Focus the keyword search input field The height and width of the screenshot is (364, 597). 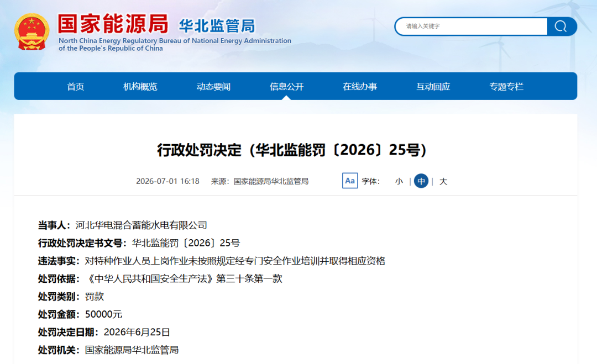pyautogui.click(x=472, y=27)
